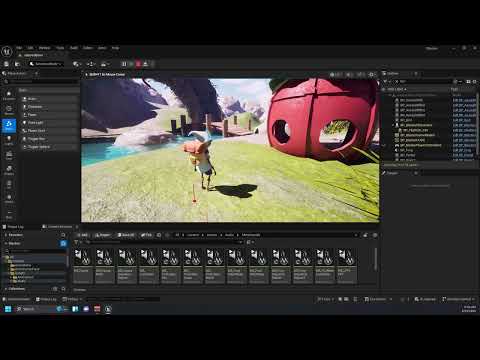Open play options three-dot menu
The image size is (480, 360).
tap(153, 64)
